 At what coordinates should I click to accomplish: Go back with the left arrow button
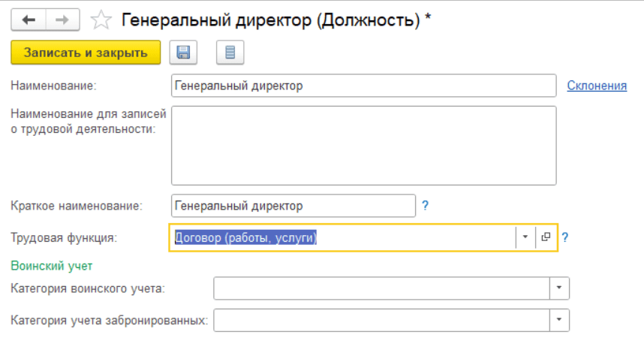point(29,20)
